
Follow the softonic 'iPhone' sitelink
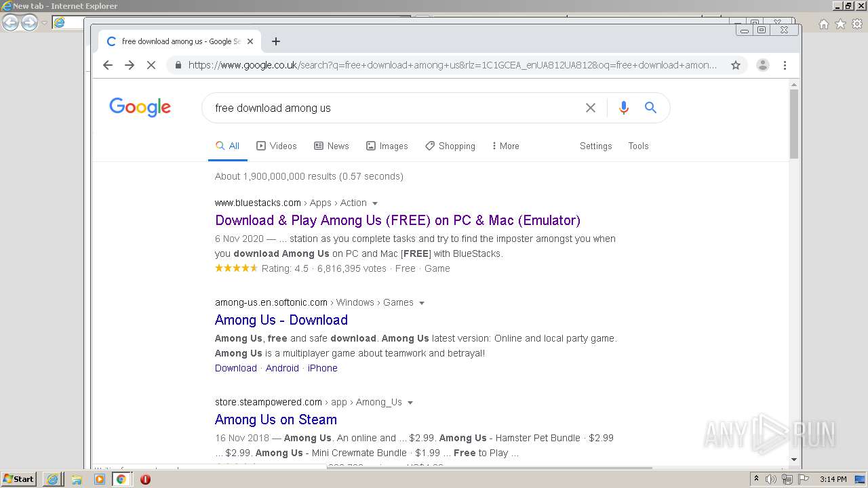pyautogui.click(x=323, y=368)
